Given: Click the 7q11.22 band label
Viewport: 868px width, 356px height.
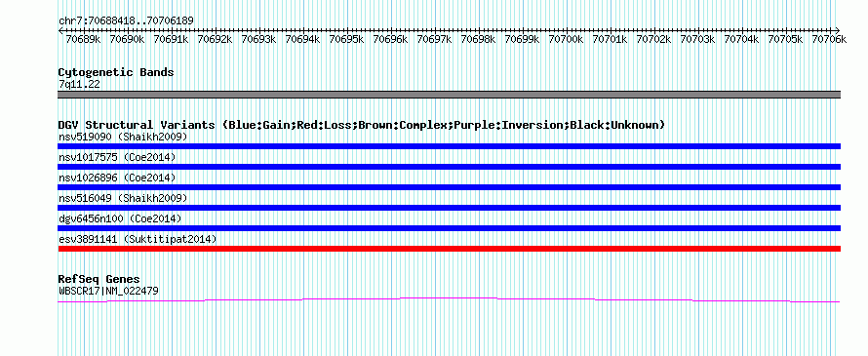Looking at the screenshot, I should (x=79, y=85).
